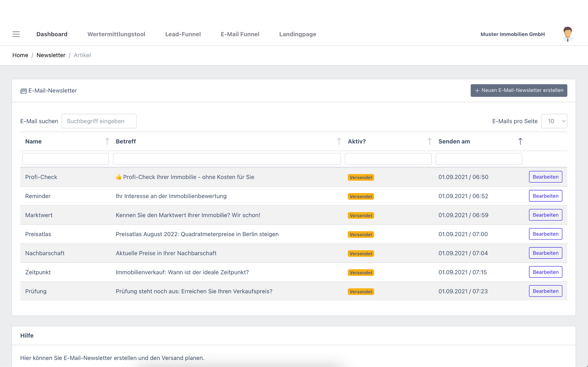Edit the Preisatlas newsletter
Screen dimensions: 588x367
pyautogui.click(x=545, y=234)
